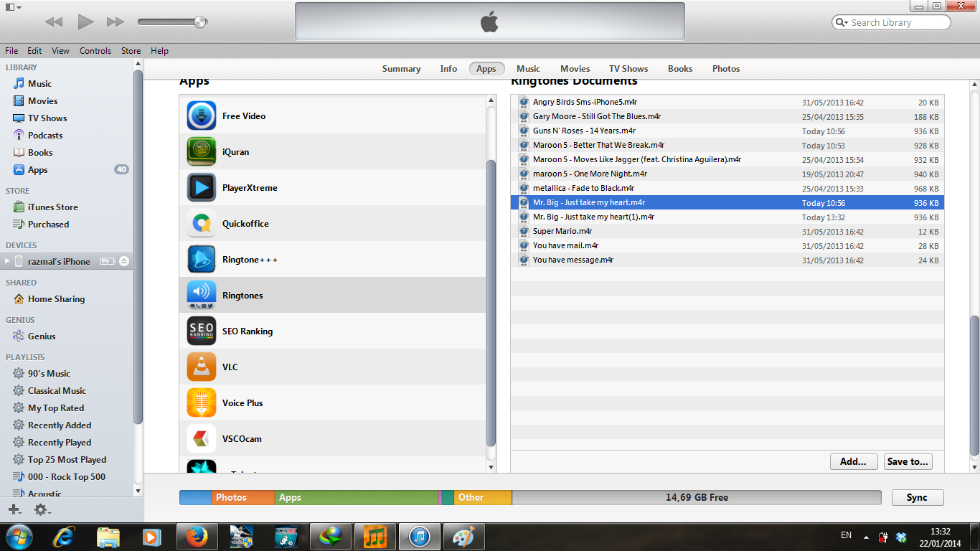Select the Ringtones speaker app icon
The height and width of the screenshot is (551, 980).
click(x=202, y=295)
